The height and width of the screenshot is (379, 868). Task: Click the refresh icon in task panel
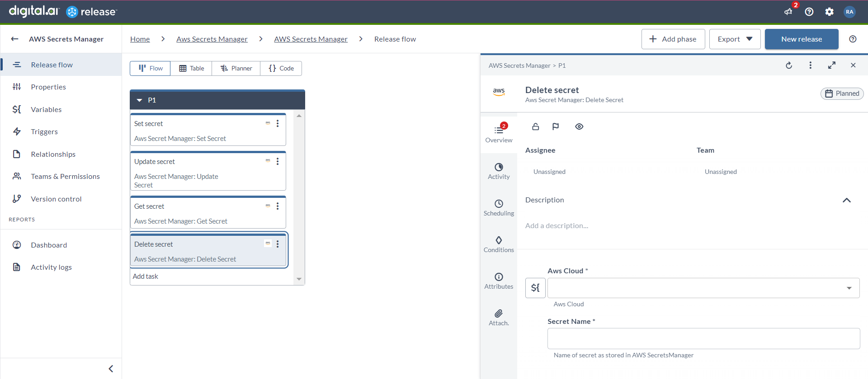click(x=789, y=66)
